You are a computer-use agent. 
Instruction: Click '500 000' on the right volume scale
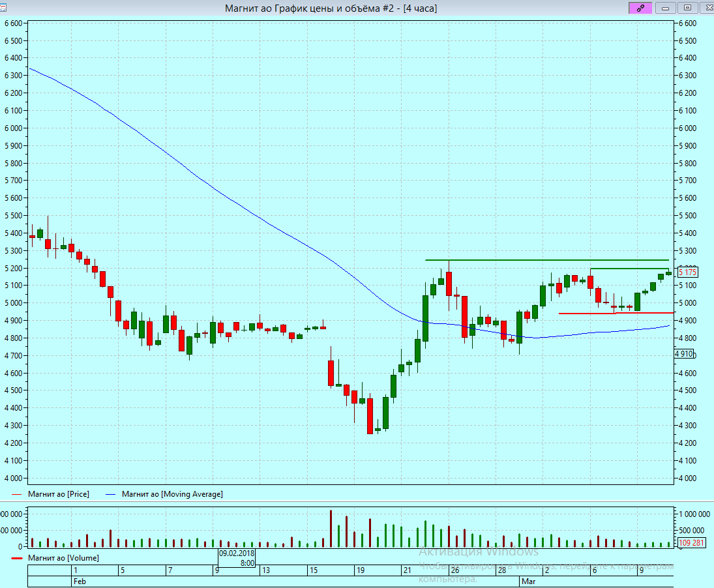click(691, 530)
